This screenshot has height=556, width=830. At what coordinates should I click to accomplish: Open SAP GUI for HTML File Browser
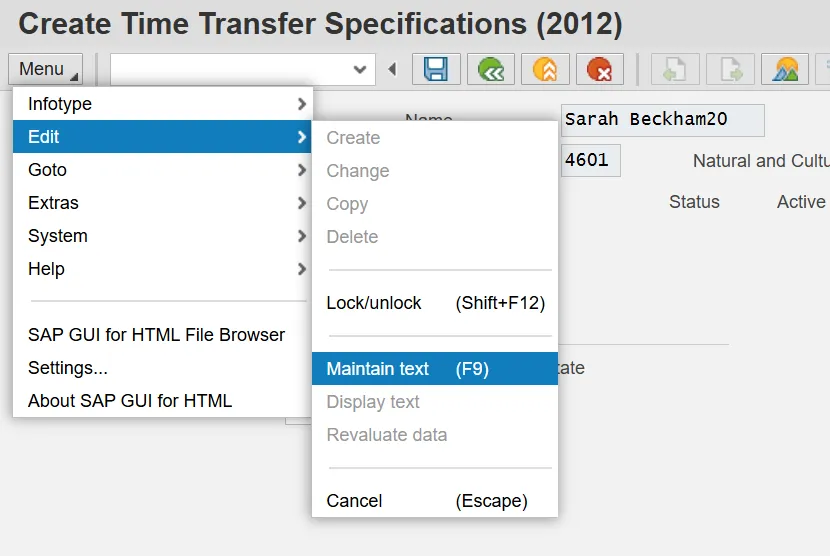point(156,335)
